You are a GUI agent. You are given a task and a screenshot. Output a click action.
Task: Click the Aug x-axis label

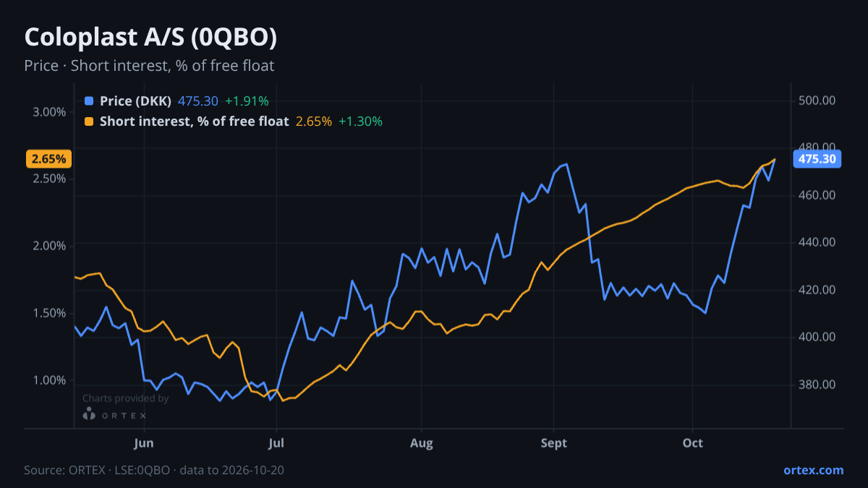421,442
